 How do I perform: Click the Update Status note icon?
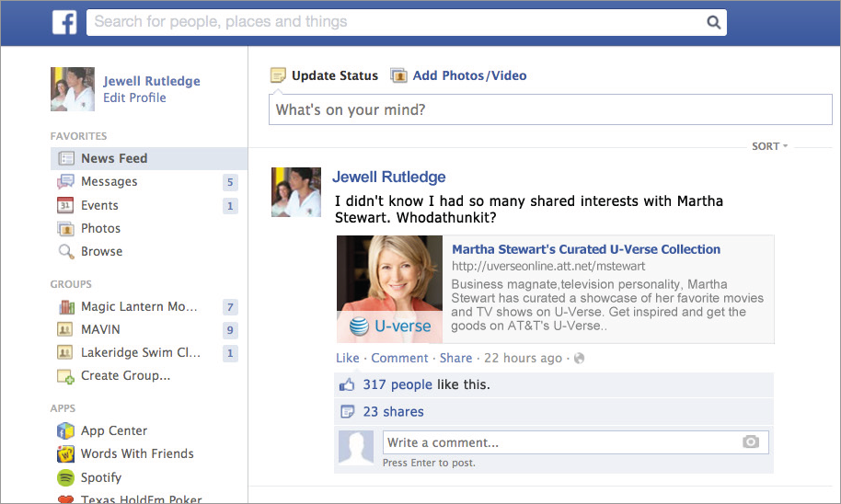(x=278, y=75)
